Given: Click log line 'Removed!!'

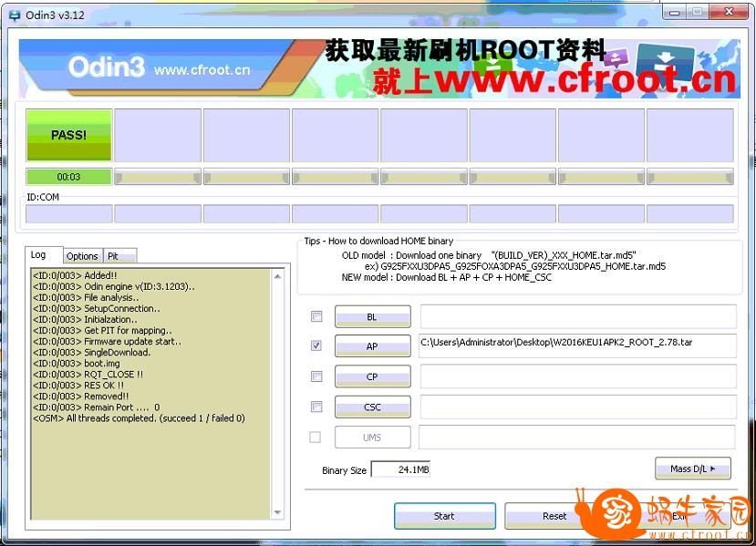Looking at the screenshot, I should pyautogui.click(x=80, y=397).
